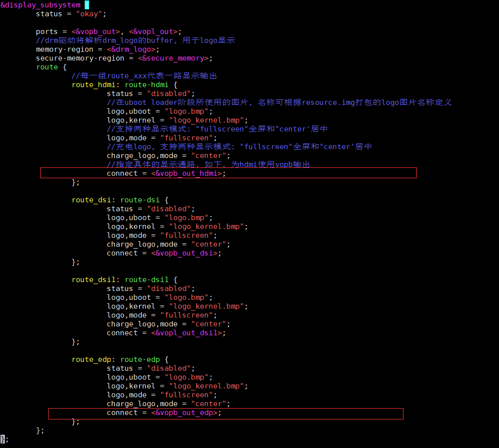The width and height of the screenshot is (499, 448).
Task: Select the status = "okay" line
Action: [x=71, y=14]
